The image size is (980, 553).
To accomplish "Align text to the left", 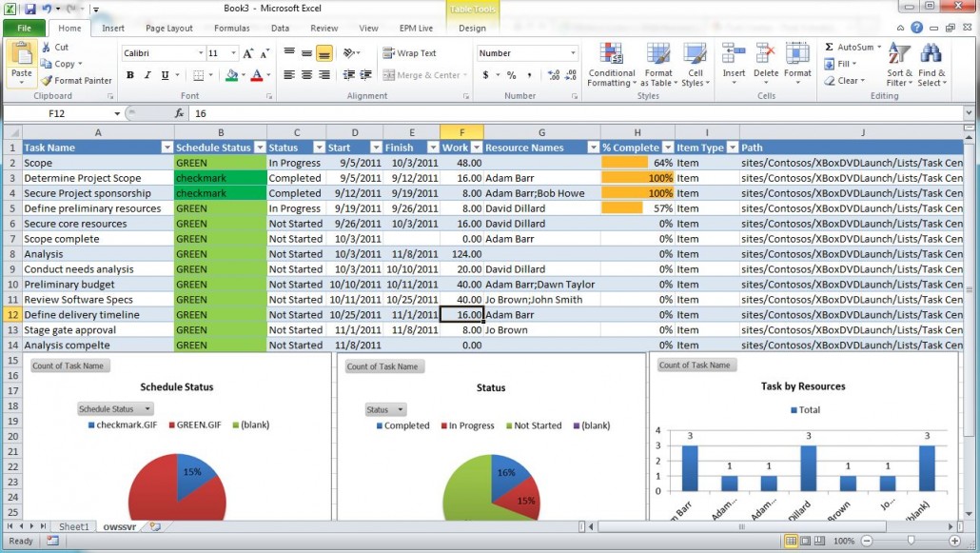I will [288, 75].
